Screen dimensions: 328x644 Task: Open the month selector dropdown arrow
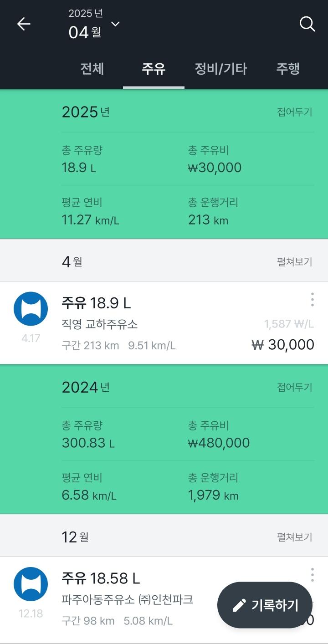click(116, 24)
